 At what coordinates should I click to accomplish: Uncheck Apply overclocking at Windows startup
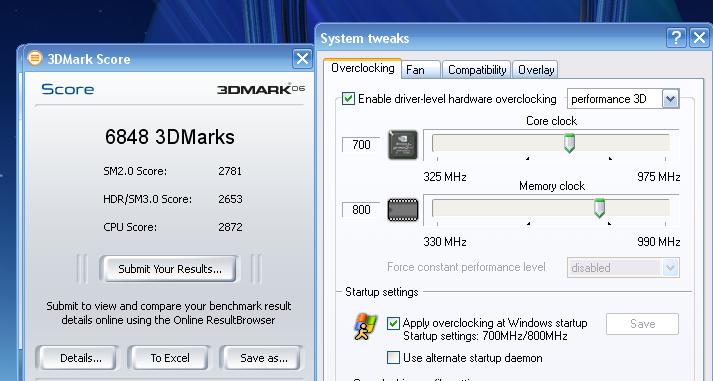[393, 323]
